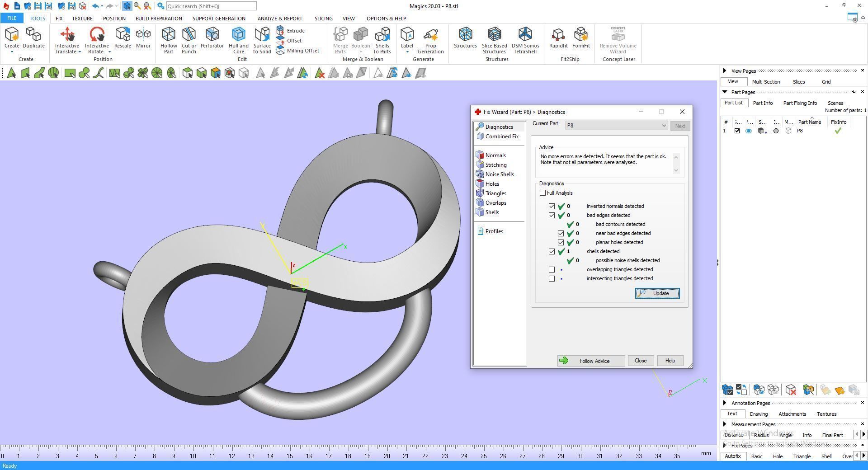Launch the Surface to Solid tool
The image size is (868, 470).
coord(262,40)
